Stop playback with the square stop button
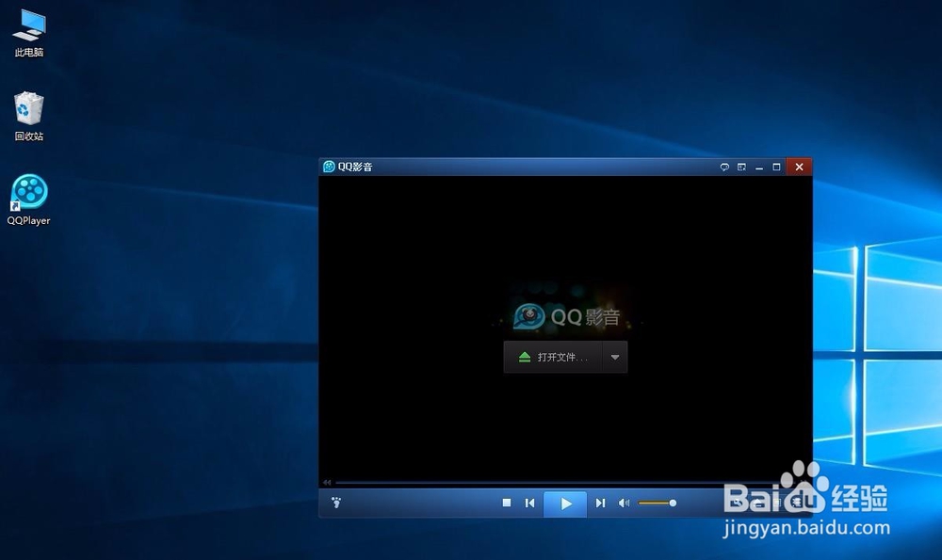 tap(507, 503)
